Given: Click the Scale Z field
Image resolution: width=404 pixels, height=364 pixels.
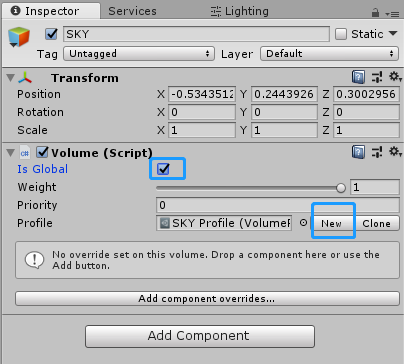Looking at the screenshot, I should [366, 130].
